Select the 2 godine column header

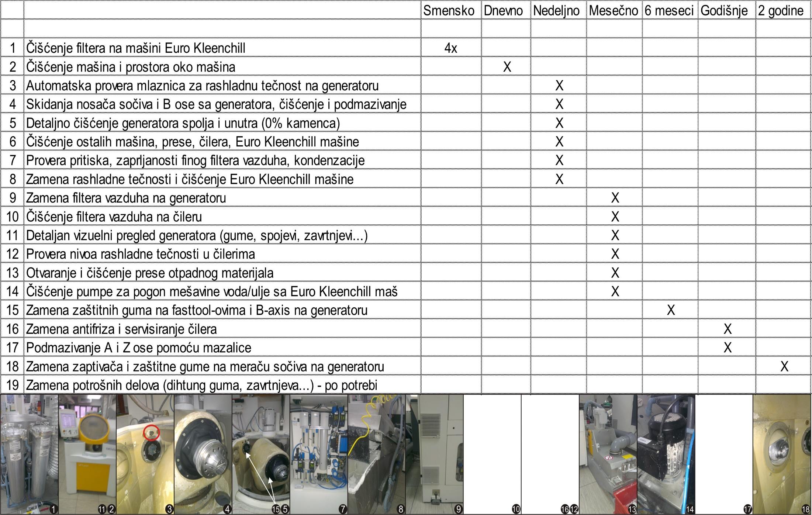(781, 10)
